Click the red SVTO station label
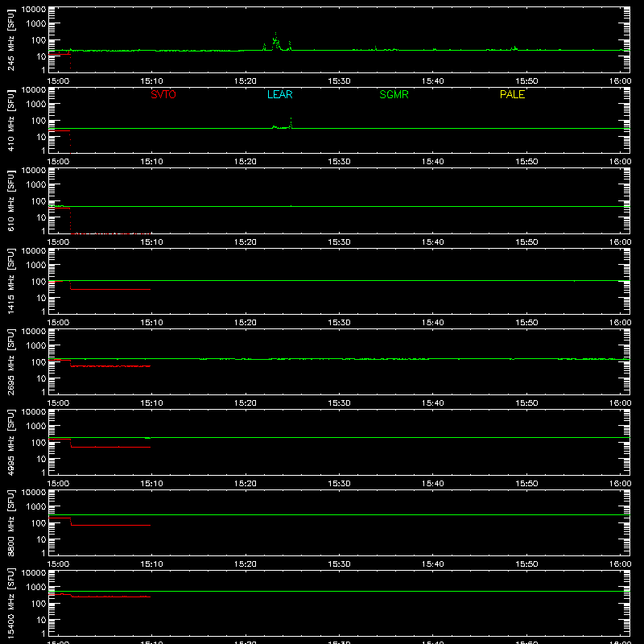 (163, 94)
